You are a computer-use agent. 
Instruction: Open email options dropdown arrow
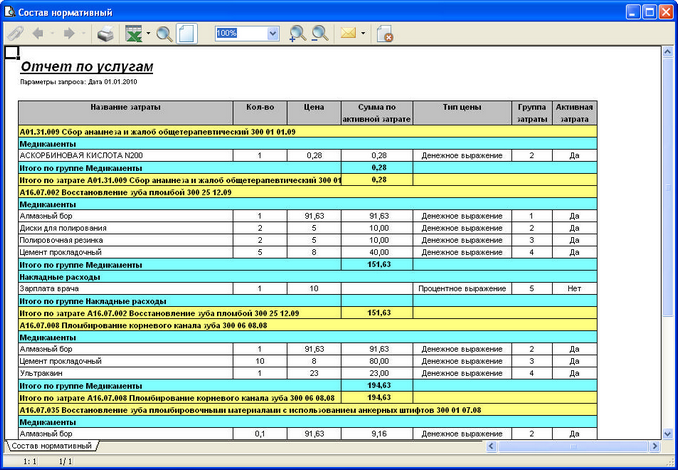[x=363, y=33]
